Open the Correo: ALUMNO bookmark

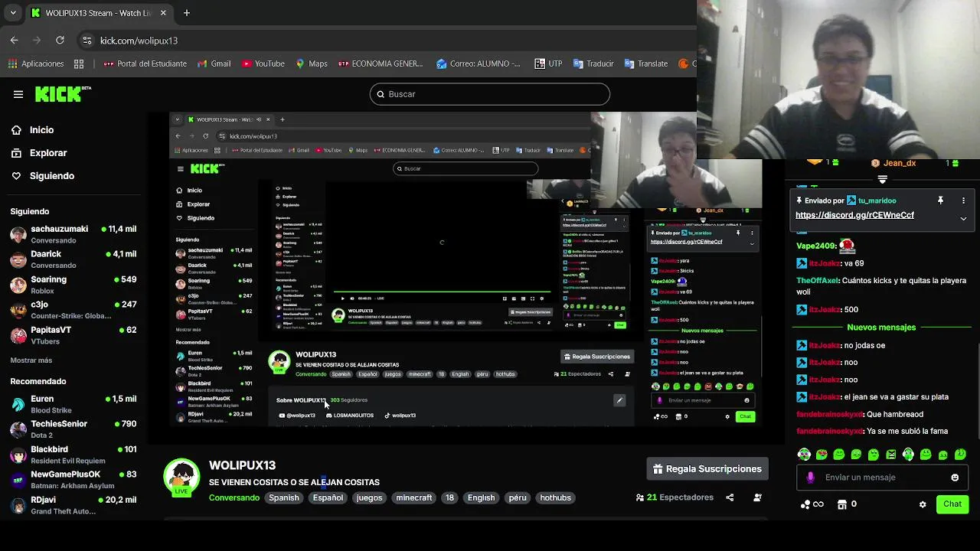[478, 64]
